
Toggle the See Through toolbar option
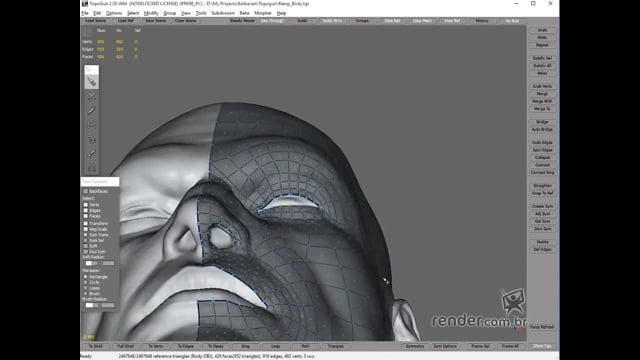pyautogui.click(x=272, y=20)
